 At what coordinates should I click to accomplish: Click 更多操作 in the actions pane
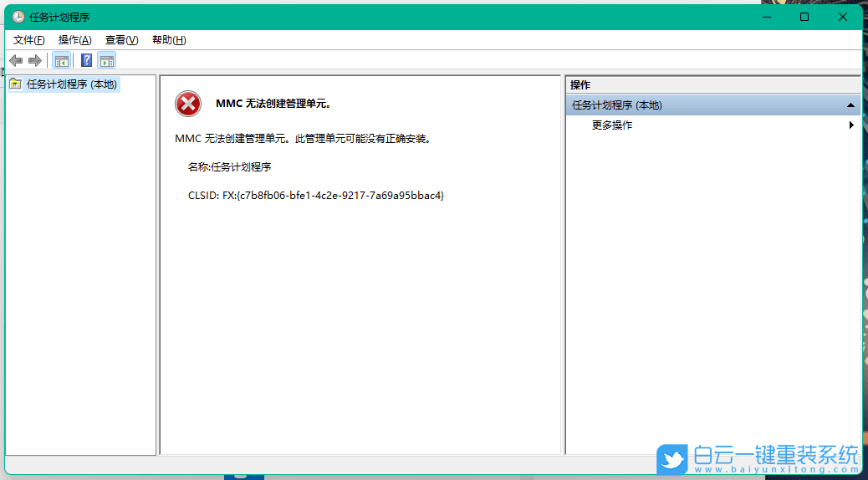coord(611,125)
